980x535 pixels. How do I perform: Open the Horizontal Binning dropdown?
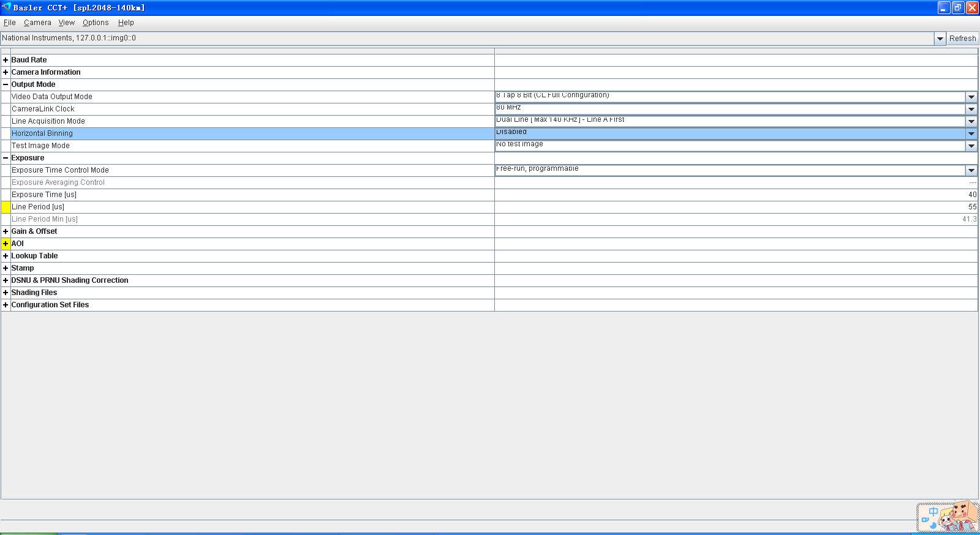pos(971,133)
